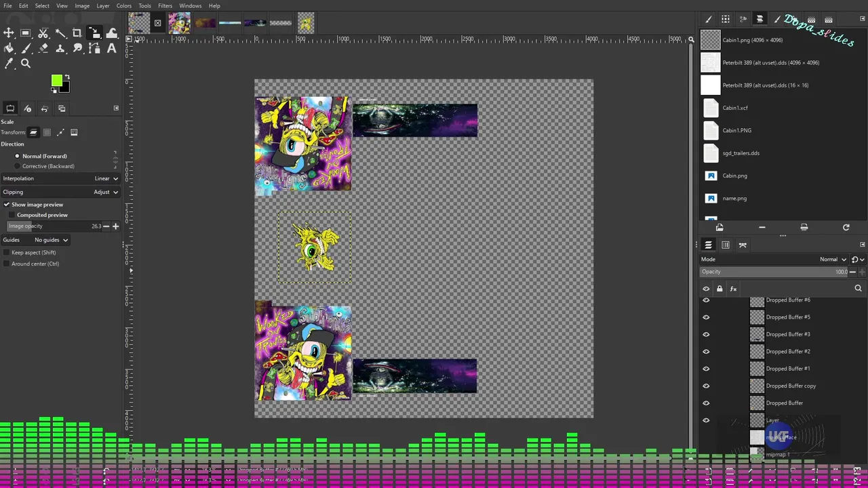Select the Smudge tool
This screenshot has height=488, width=868.
click(x=77, y=48)
